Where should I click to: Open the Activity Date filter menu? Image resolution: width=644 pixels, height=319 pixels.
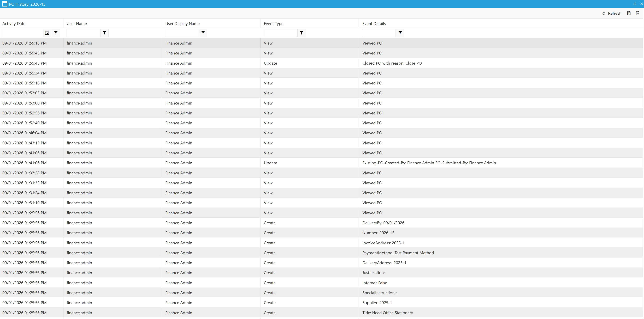coord(56,33)
